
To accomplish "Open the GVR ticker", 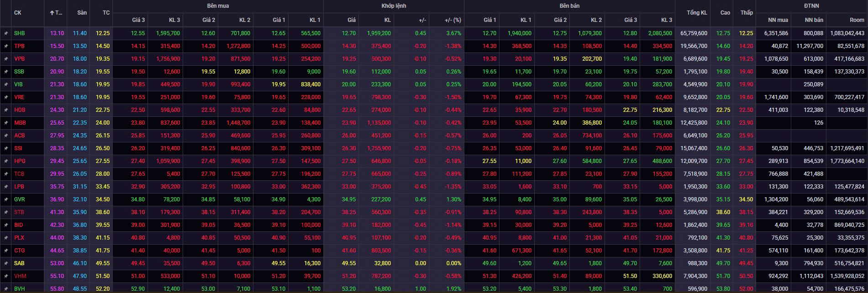I will (x=20, y=199).
